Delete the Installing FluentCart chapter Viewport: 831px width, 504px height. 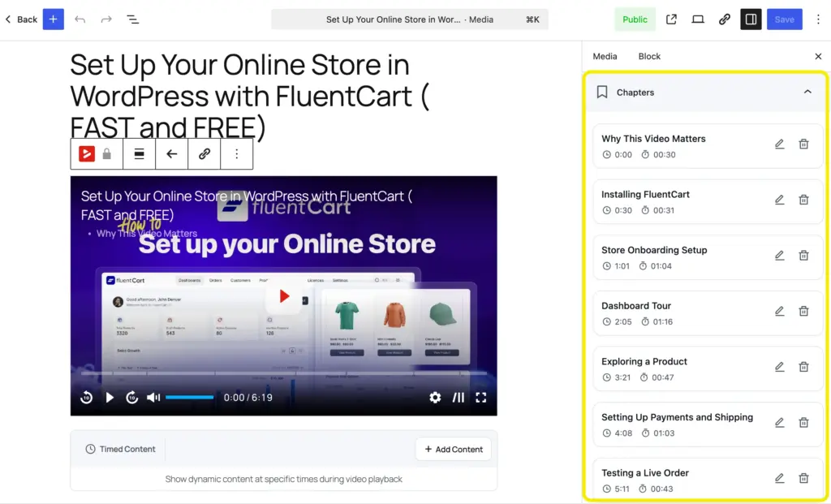point(804,200)
